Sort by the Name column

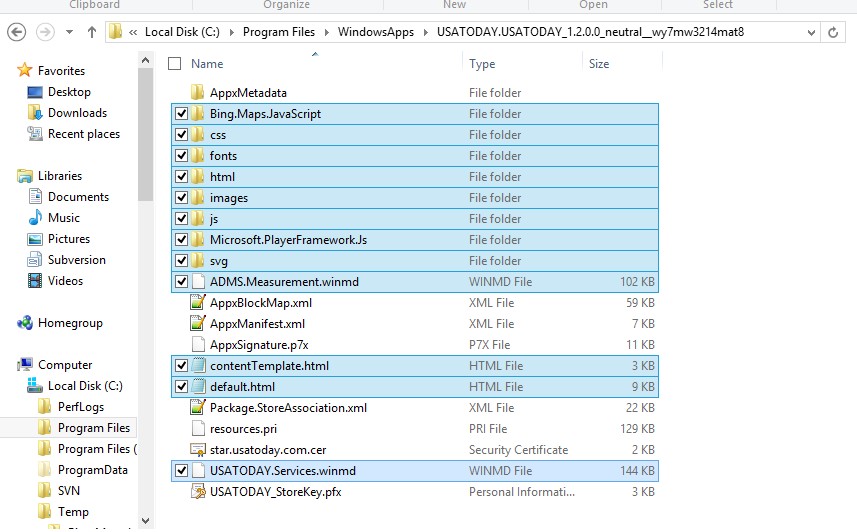pyautogui.click(x=207, y=63)
